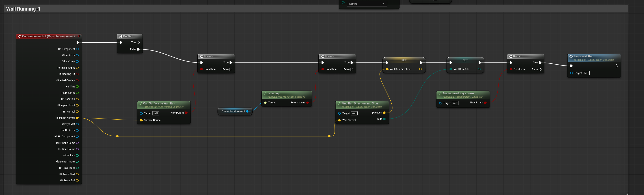The width and height of the screenshot is (644, 195).
Task: Click the comment box resize handle corner
Action: 627,193
